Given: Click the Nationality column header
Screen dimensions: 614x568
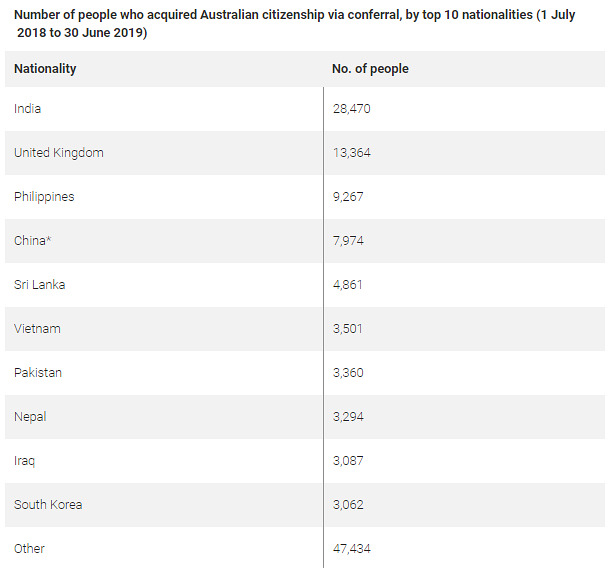Looking at the screenshot, I should point(45,69).
